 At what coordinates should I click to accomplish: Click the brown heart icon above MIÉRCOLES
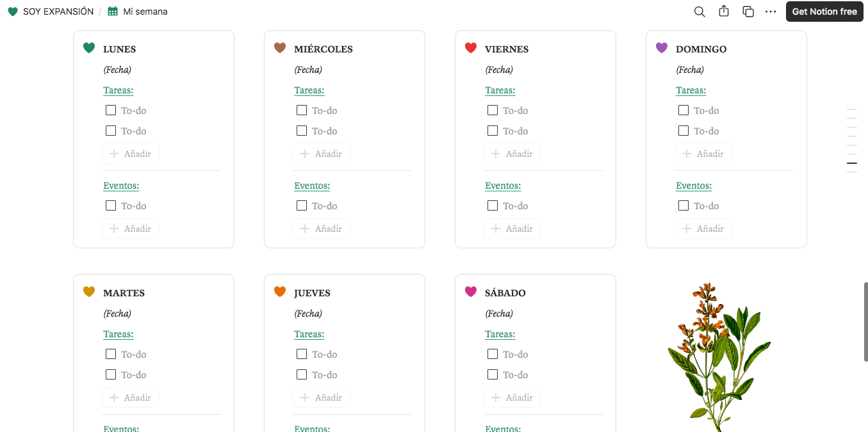(x=281, y=47)
